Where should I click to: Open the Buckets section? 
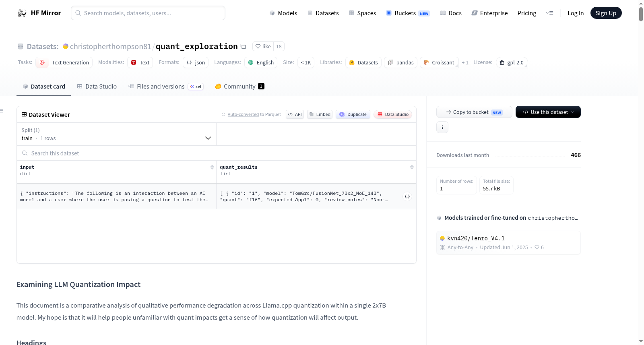tap(408, 13)
